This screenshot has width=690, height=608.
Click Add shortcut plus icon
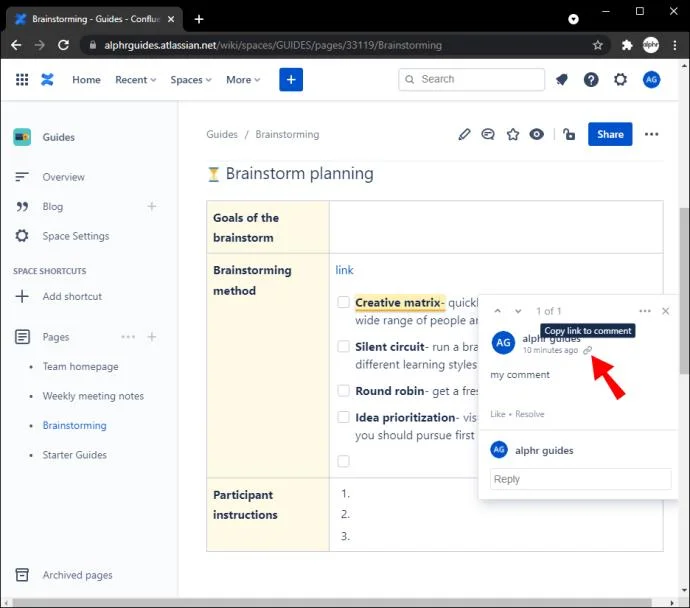(x=22, y=296)
